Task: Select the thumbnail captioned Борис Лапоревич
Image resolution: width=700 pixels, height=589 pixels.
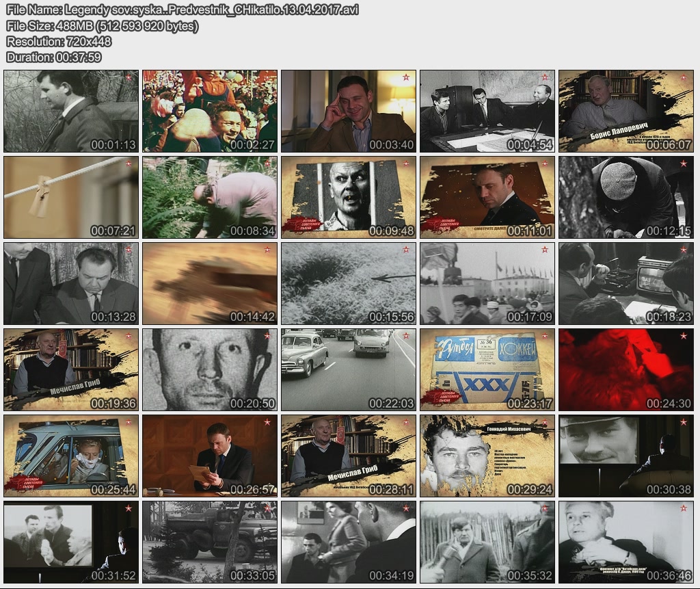Action: coord(625,111)
